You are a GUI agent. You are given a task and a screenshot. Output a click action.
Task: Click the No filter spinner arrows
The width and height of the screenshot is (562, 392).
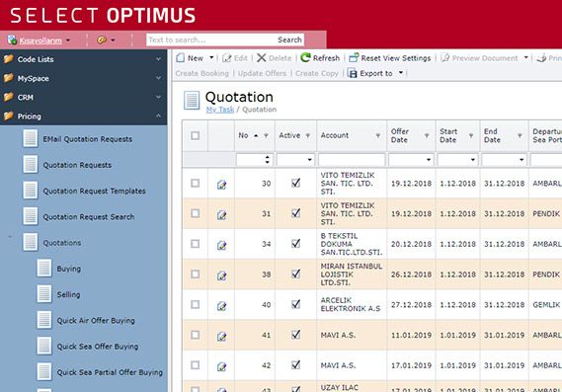click(267, 160)
